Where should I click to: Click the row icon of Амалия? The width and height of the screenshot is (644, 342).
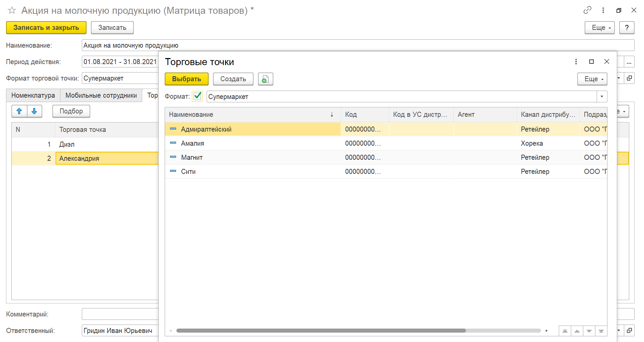click(x=173, y=143)
